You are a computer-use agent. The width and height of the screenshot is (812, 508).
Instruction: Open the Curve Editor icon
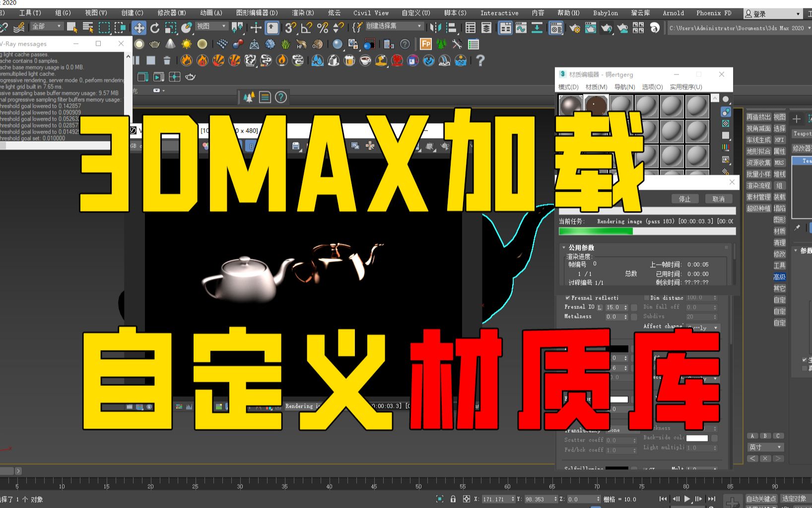[x=521, y=28]
